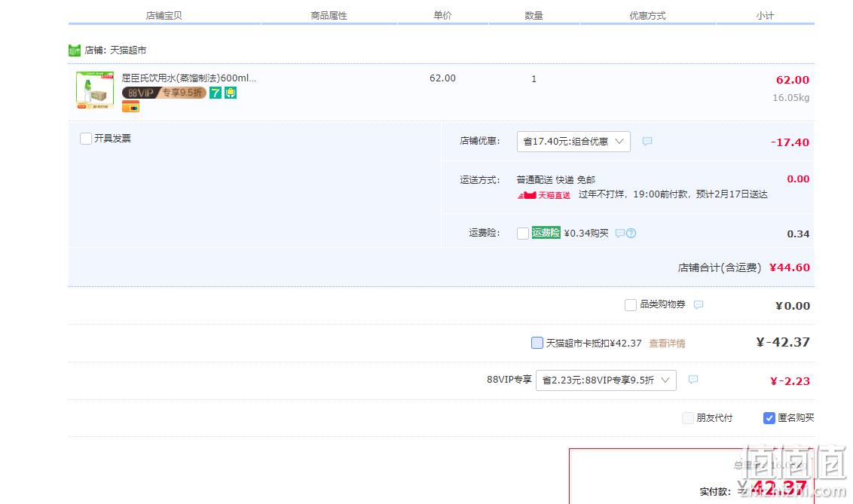The height and width of the screenshot is (504, 853).
Task: Tick the 开具发票 invoice checkbox
Action: (85, 139)
